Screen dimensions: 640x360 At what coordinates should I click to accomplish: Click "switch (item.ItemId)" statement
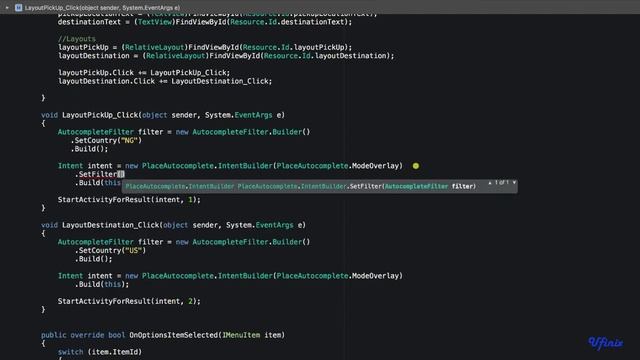100,352
